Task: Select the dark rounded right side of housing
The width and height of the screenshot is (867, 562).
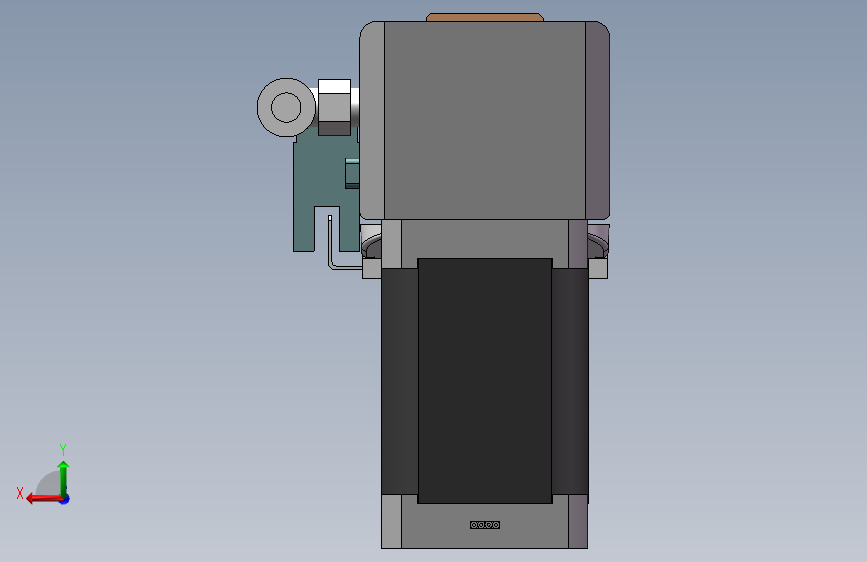Action: point(598,120)
